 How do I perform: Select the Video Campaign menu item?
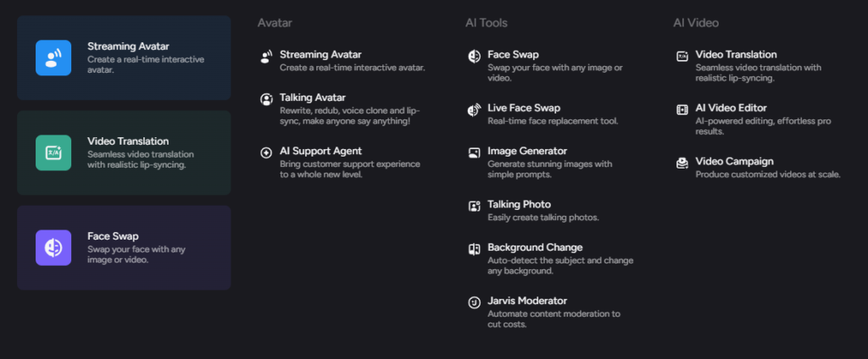[x=759, y=168]
